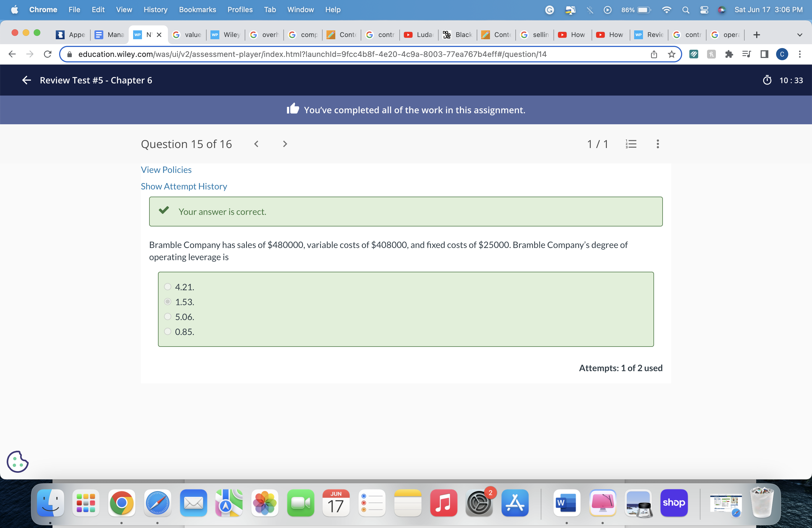This screenshot has width=812, height=528.
Task: Click the timer icon next to 10:33
Action: (767, 80)
